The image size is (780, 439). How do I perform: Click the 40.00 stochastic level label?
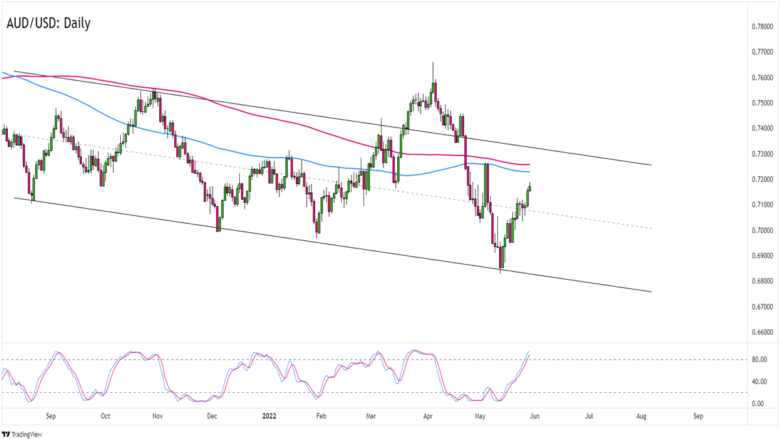[x=759, y=382]
